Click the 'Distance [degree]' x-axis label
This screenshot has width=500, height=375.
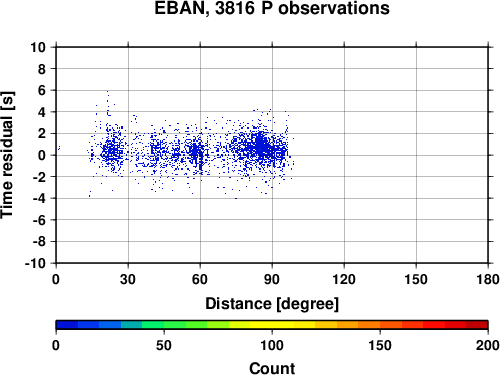tap(272, 304)
